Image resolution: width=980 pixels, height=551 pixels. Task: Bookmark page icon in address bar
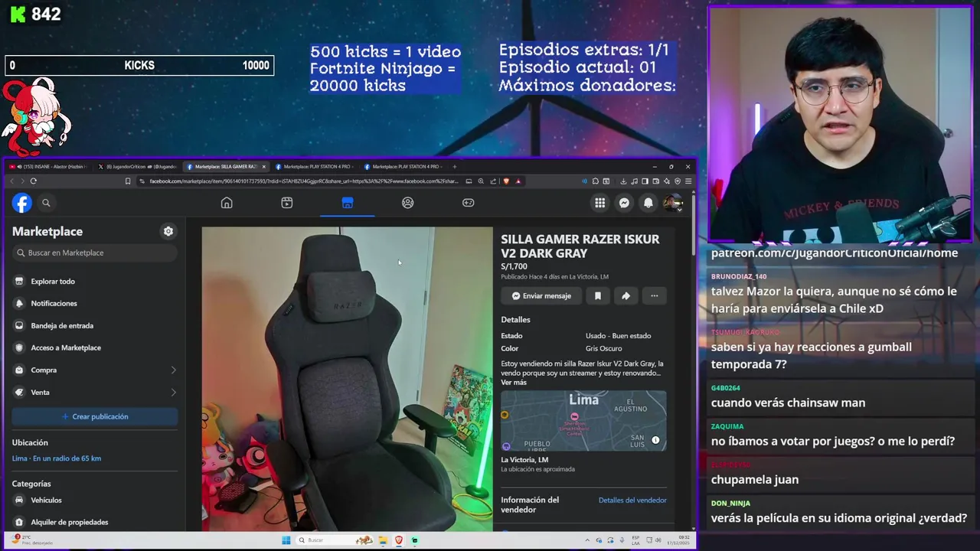[128, 181]
